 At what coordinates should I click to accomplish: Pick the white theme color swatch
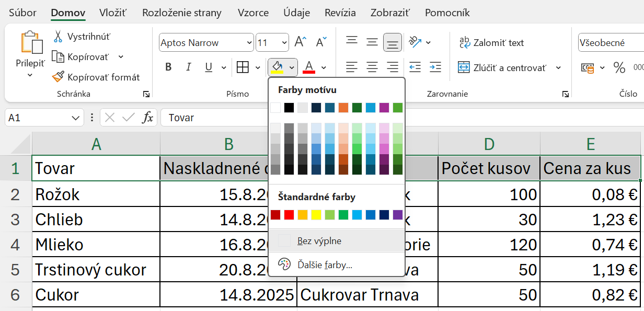tap(275, 108)
